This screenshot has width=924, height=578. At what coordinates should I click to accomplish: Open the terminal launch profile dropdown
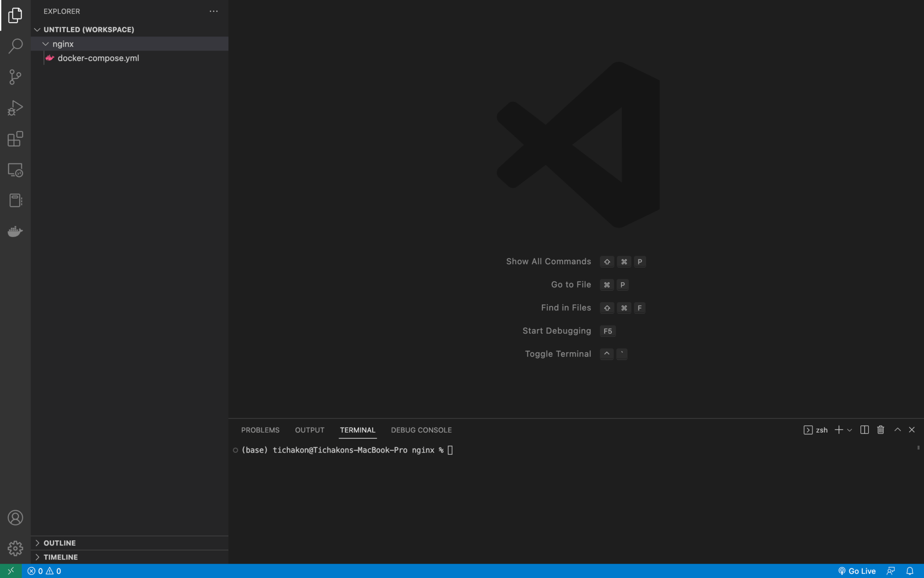[x=849, y=429]
